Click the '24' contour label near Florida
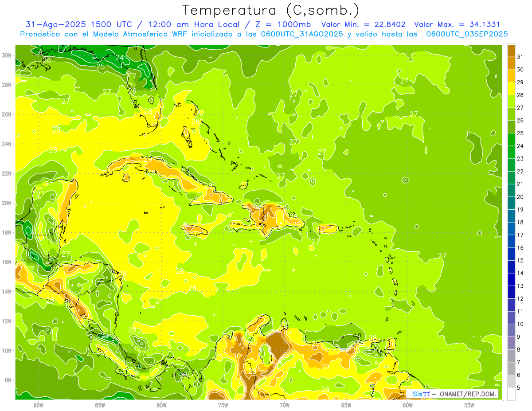 120,58
